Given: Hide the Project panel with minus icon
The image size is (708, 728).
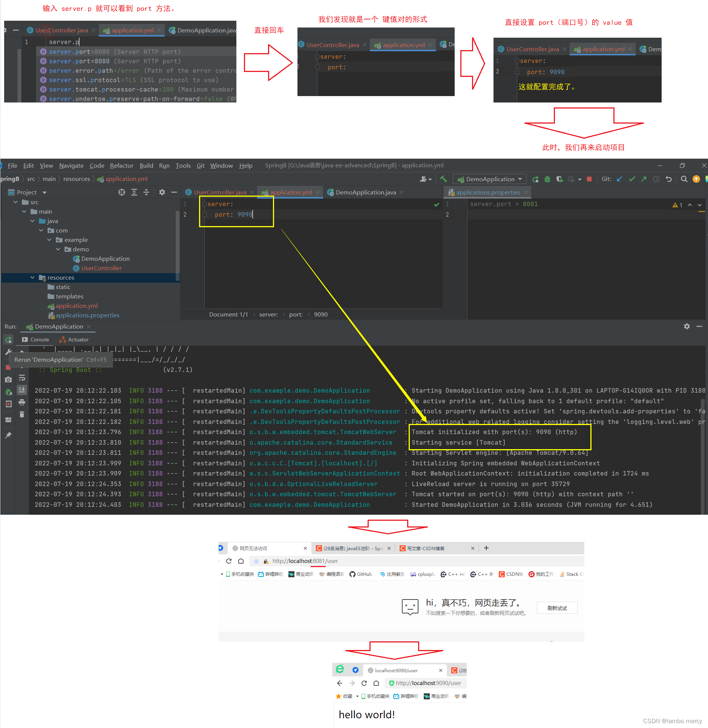Looking at the screenshot, I should click(x=174, y=193).
